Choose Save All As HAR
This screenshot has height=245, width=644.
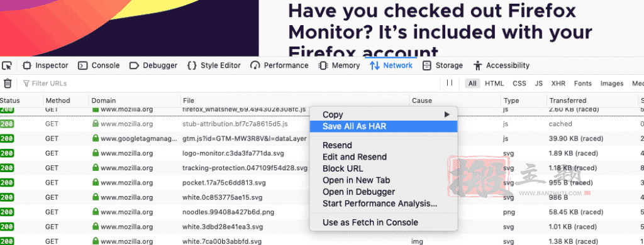pos(383,126)
